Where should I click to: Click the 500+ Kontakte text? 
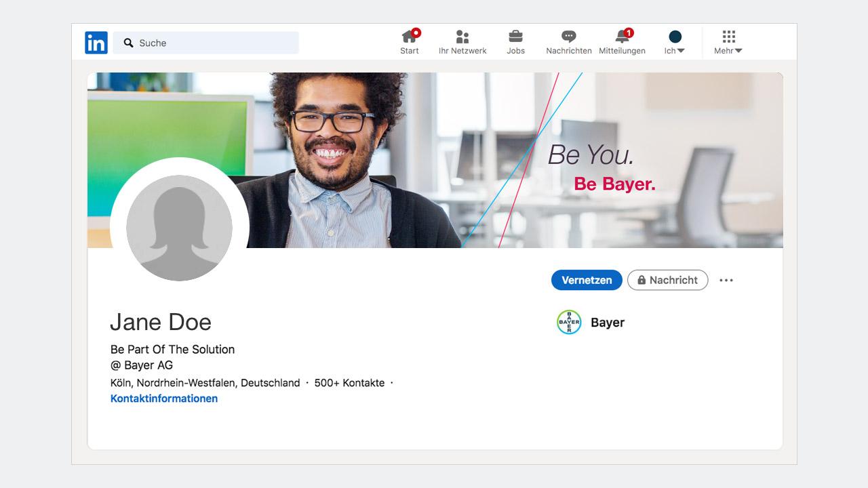pos(349,383)
